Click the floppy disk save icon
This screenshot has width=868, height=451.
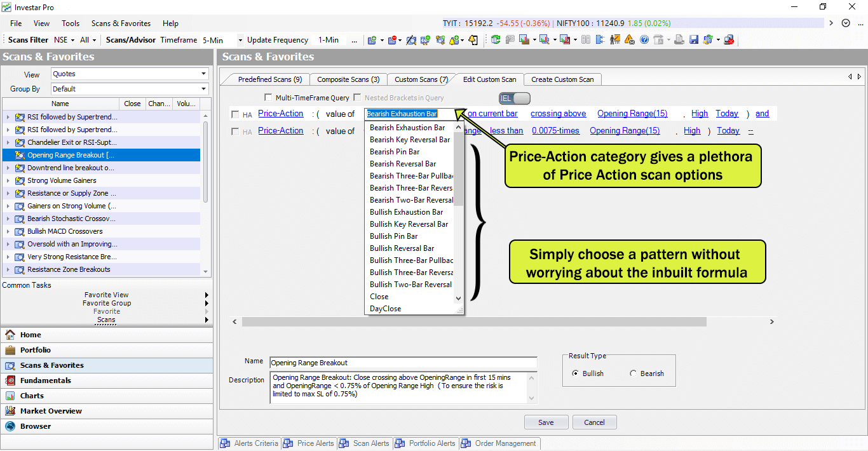[694, 40]
